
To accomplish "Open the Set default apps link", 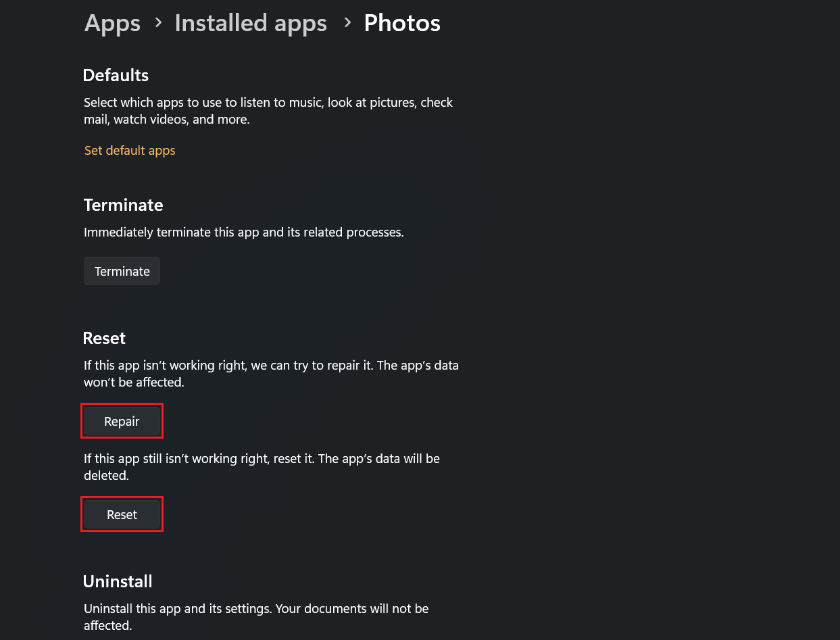I will tap(130, 151).
